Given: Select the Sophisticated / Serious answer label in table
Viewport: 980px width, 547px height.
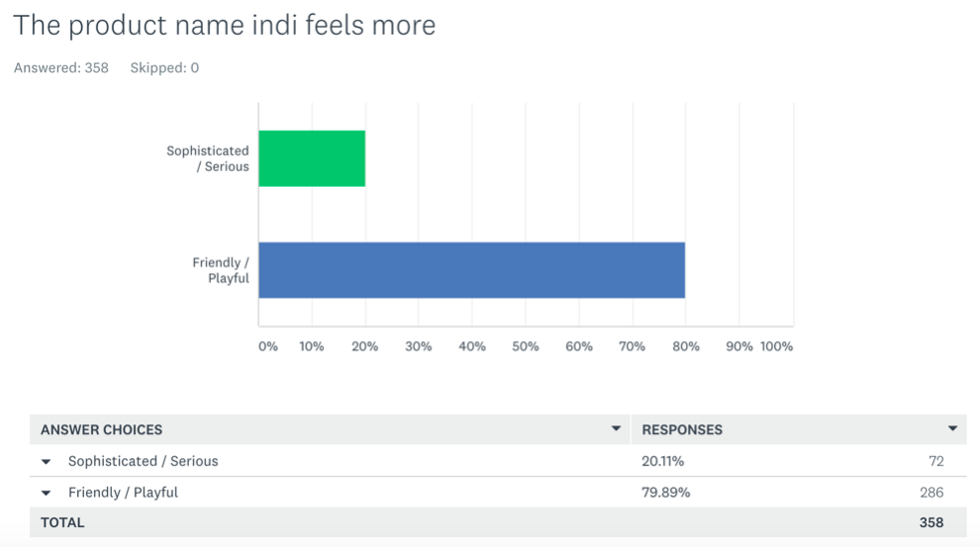Looking at the screenshot, I should tap(144, 461).
